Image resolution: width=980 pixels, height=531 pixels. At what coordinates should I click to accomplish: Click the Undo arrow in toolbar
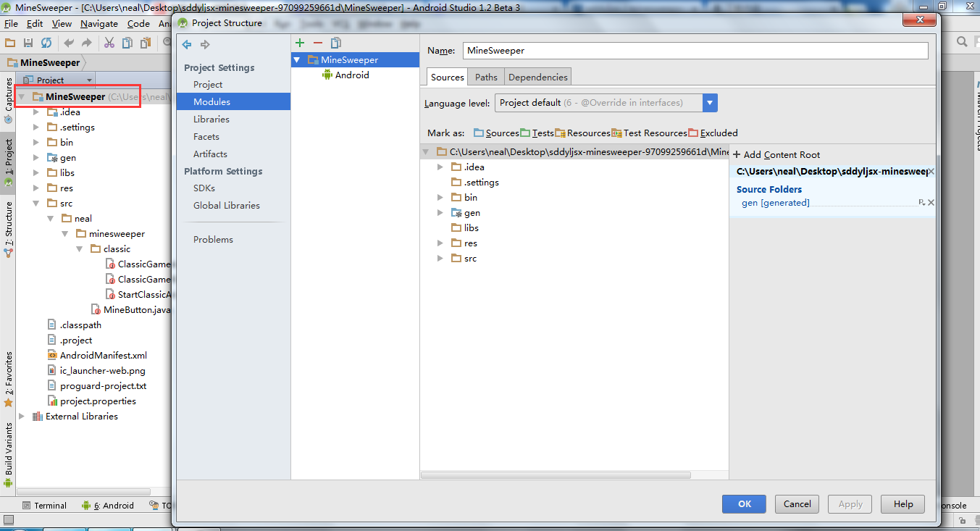[x=69, y=43]
